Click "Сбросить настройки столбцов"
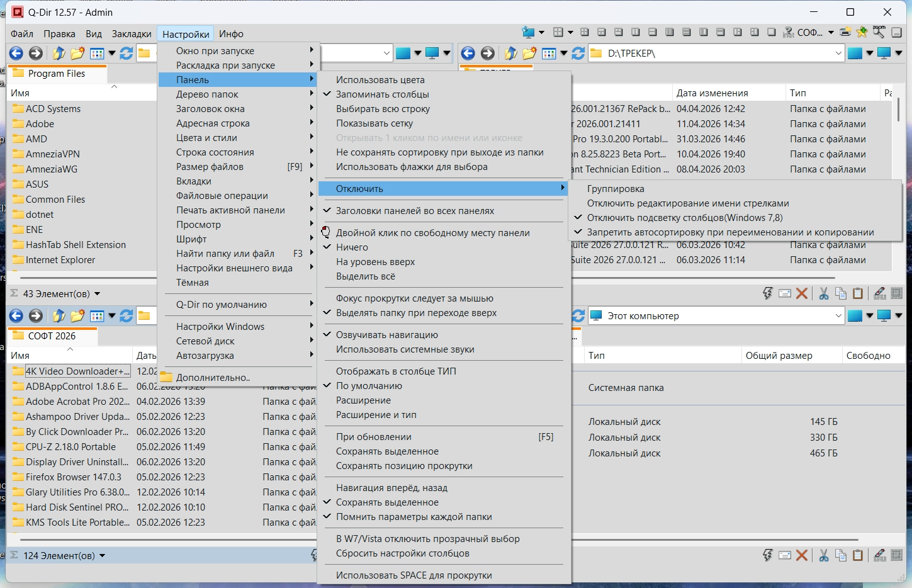The image size is (912, 588). click(403, 553)
